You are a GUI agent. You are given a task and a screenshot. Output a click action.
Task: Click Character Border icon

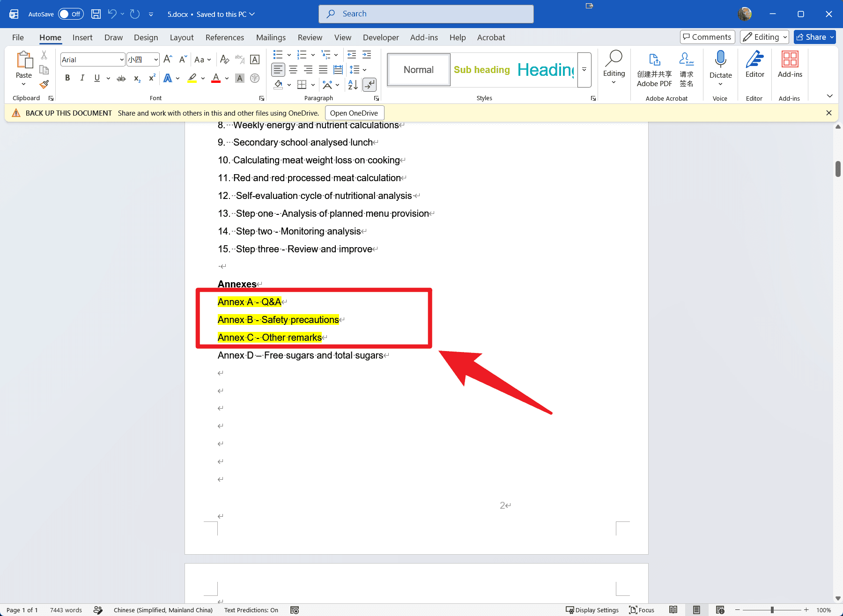click(255, 59)
